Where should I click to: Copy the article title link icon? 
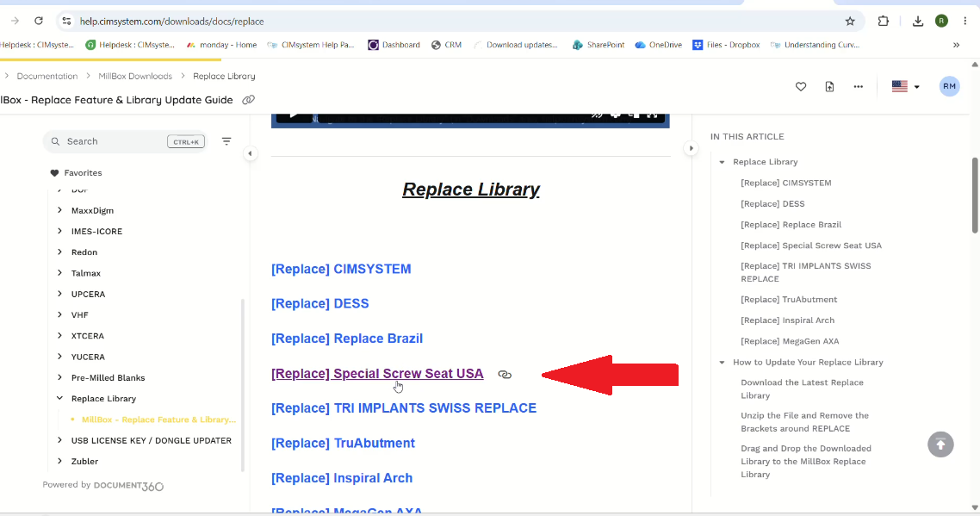coord(248,100)
